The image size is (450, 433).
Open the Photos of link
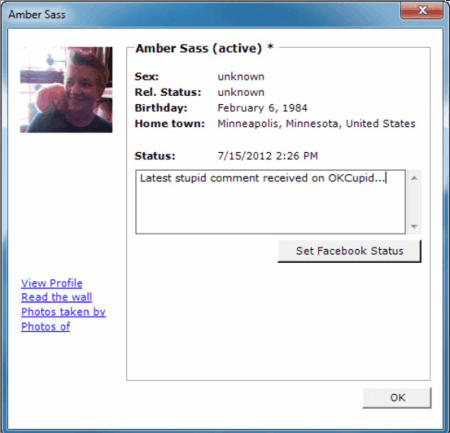click(x=46, y=326)
